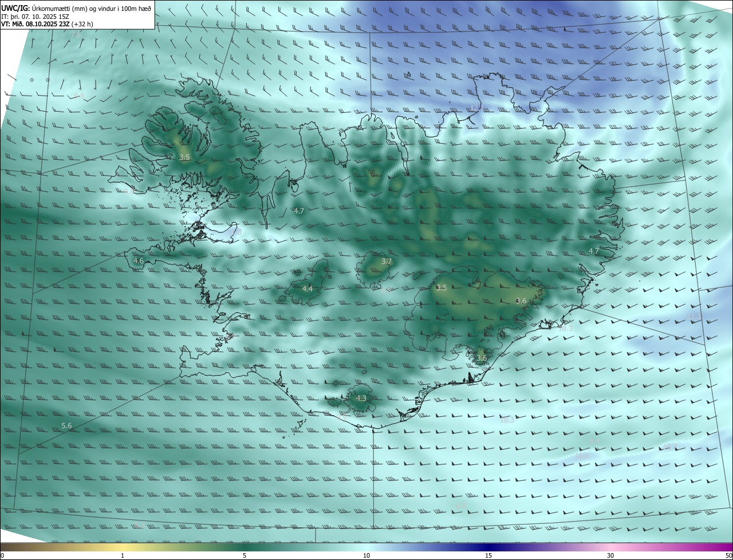Click the 5 tick on the color scale

(x=245, y=555)
